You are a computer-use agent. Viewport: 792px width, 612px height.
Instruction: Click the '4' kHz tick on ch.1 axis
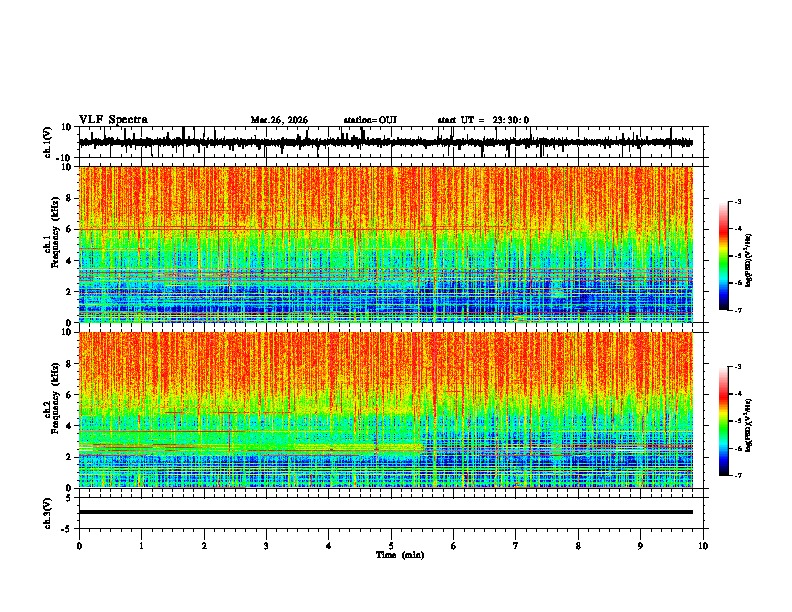[x=69, y=261]
